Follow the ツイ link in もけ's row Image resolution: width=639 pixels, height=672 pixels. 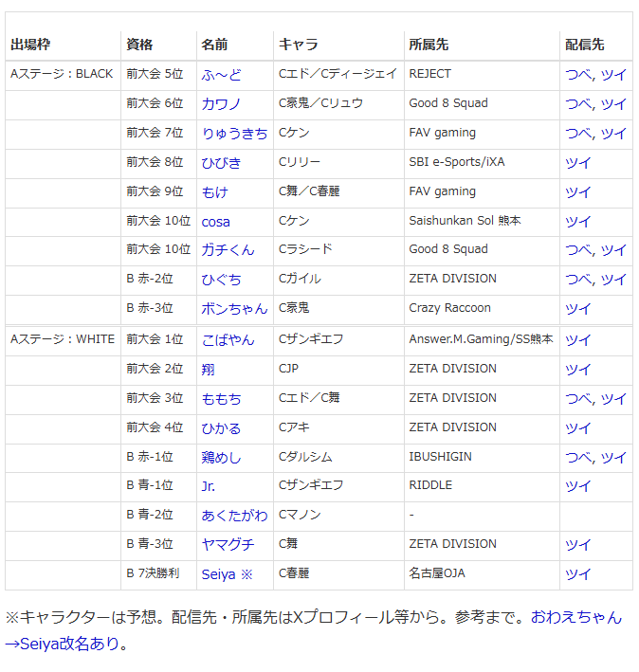[577, 192]
